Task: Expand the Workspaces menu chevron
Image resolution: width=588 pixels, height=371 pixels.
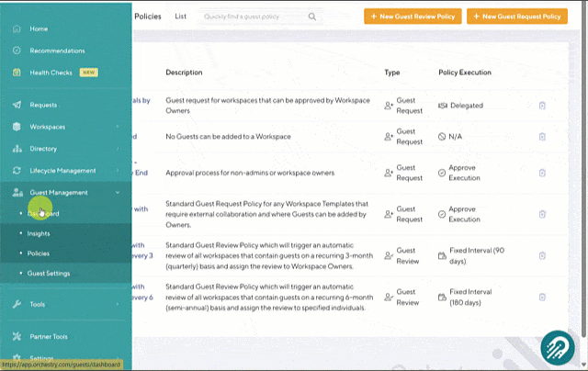Action: [118, 127]
